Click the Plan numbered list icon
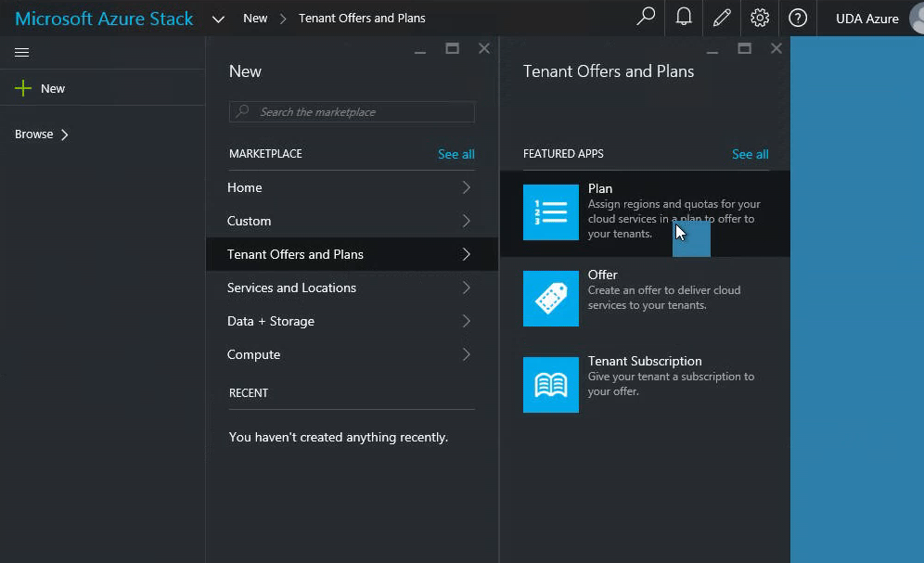The width and height of the screenshot is (924, 563). pos(551,212)
